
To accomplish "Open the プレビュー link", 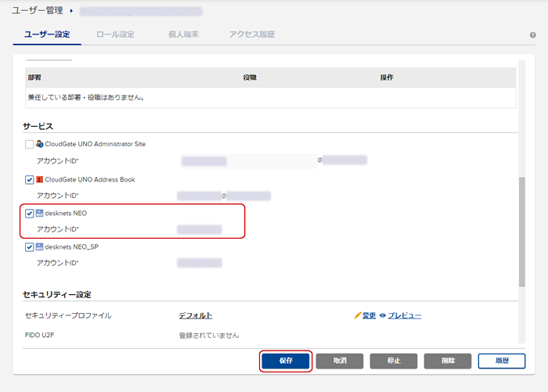I will pyautogui.click(x=405, y=315).
